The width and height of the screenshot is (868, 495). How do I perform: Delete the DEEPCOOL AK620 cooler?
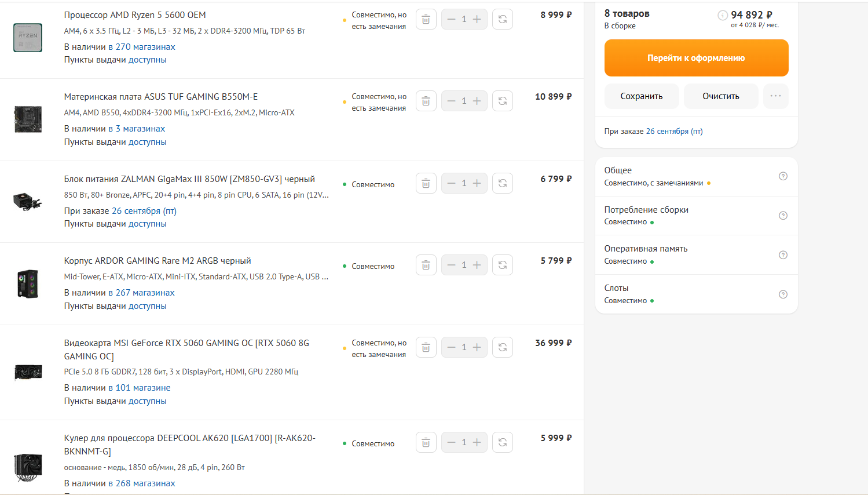tap(426, 442)
